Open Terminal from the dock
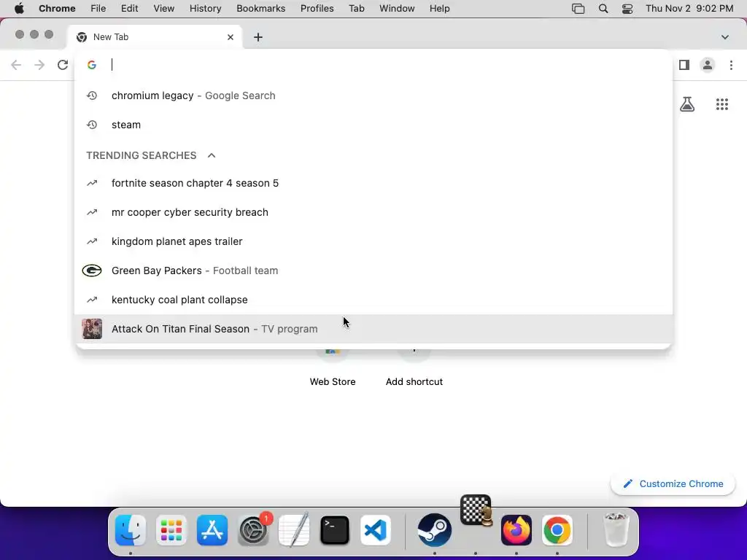The width and height of the screenshot is (747, 560). click(x=335, y=530)
